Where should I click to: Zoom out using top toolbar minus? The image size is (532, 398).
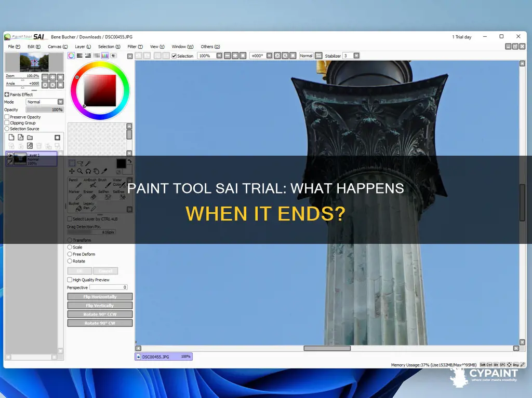tap(228, 56)
